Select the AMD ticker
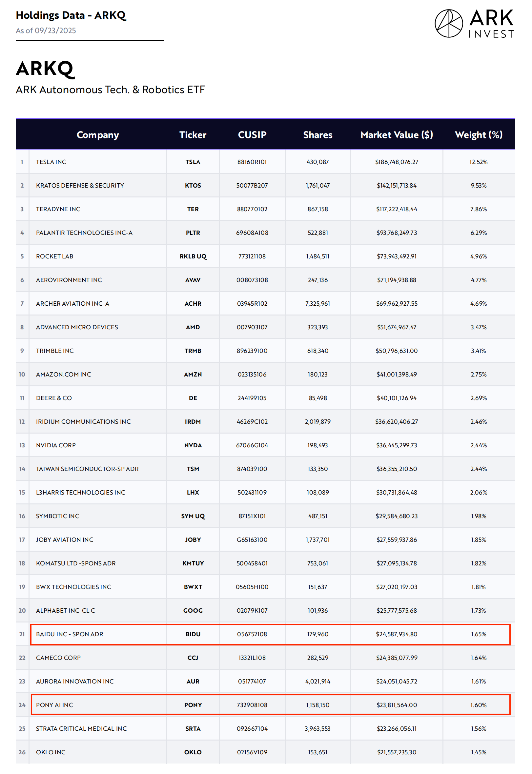 coord(193,328)
